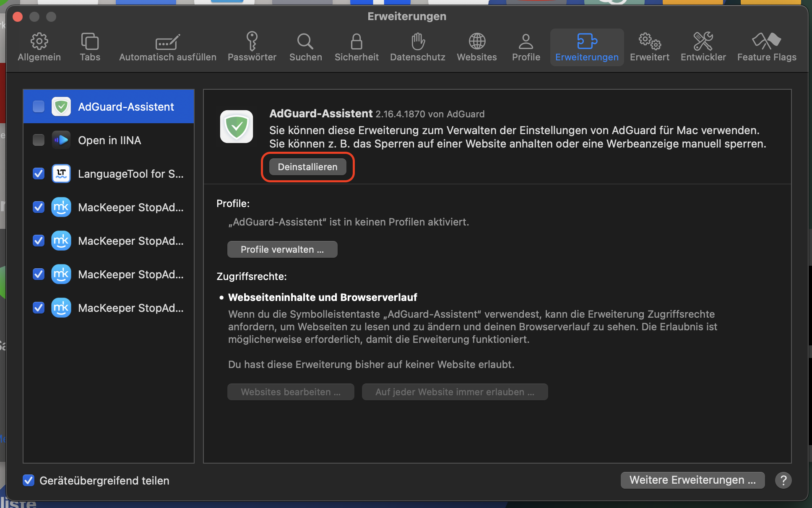The width and height of the screenshot is (812, 508).
Task: Click the Deinstallieren button
Action: [307, 167]
